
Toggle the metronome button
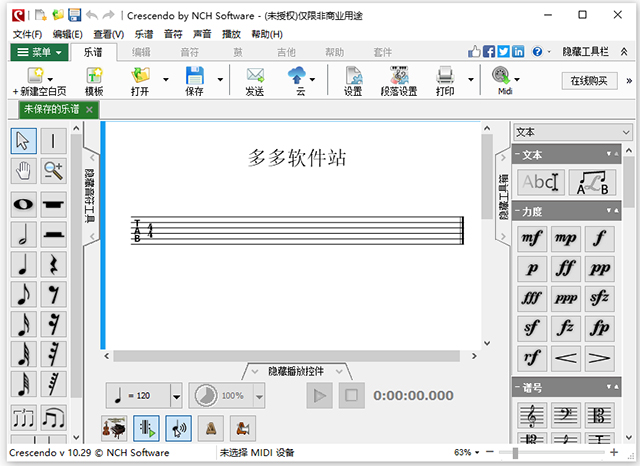211,428
